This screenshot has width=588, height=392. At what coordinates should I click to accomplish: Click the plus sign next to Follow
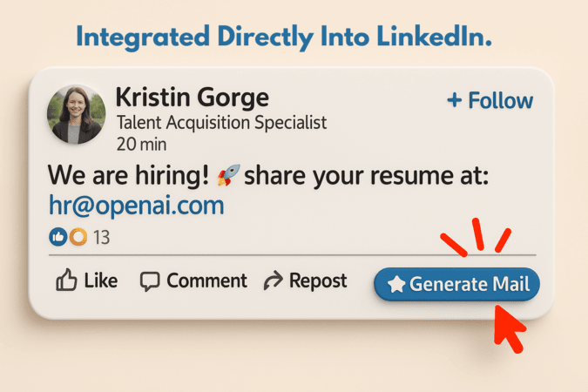click(455, 100)
